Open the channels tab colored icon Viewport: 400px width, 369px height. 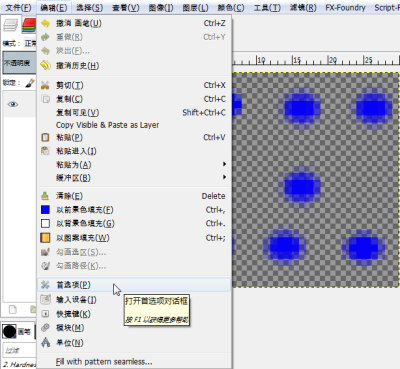pos(29,25)
